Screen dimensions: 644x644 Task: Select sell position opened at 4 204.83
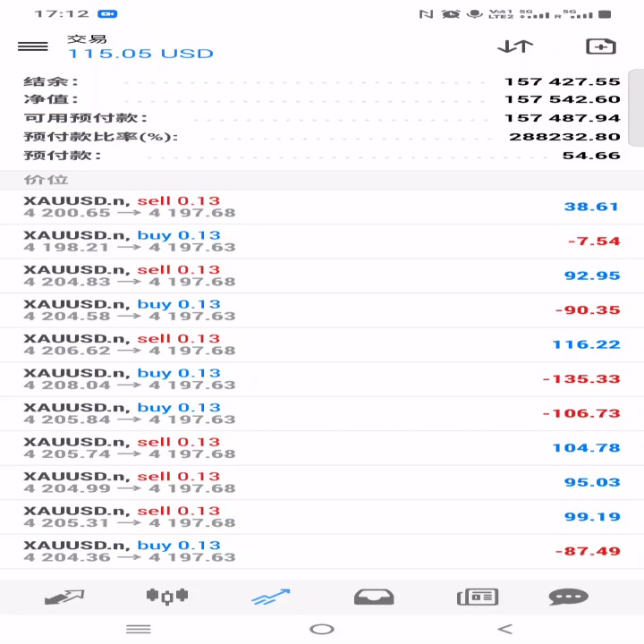(322, 276)
